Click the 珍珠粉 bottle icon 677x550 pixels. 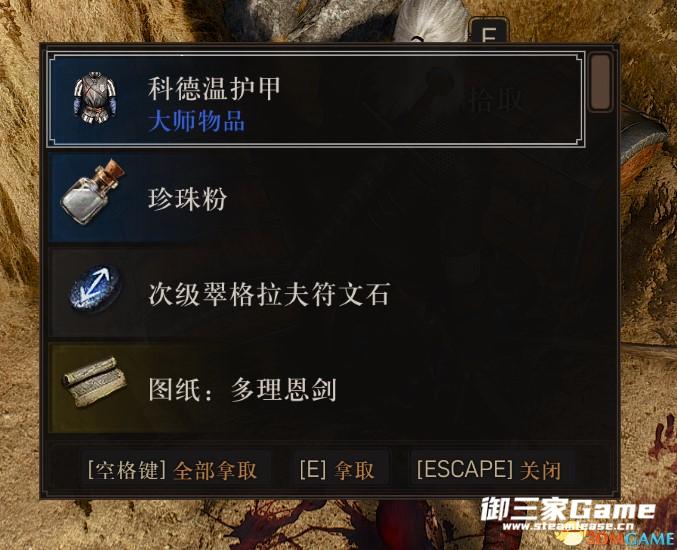click(x=93, y=193)
